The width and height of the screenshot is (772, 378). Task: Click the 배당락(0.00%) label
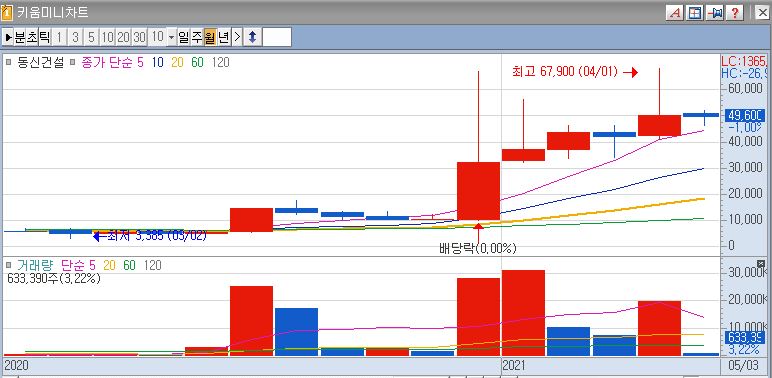pos(478,249)
